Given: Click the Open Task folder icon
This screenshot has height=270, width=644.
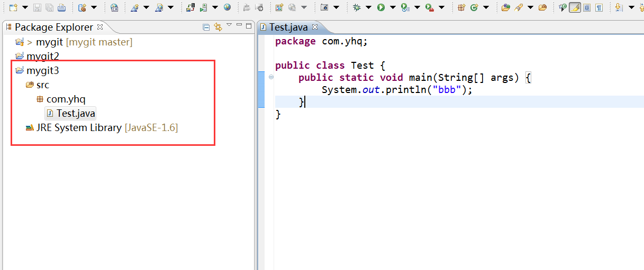Looking at the screenshot, I should click(x=542, y=7).
